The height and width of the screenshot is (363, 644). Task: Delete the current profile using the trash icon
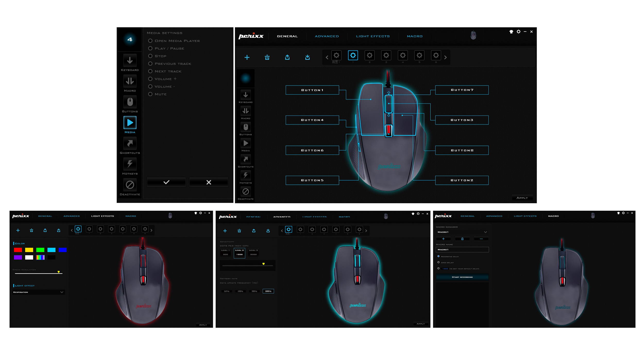pos(267,57)
